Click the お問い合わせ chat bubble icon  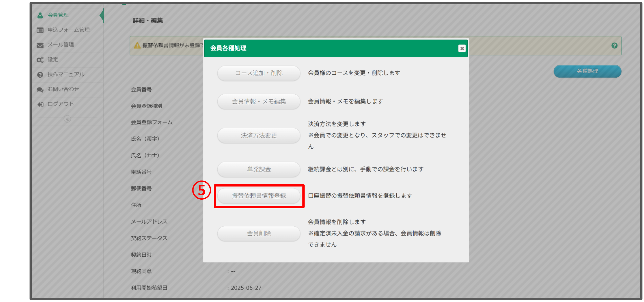40,89
